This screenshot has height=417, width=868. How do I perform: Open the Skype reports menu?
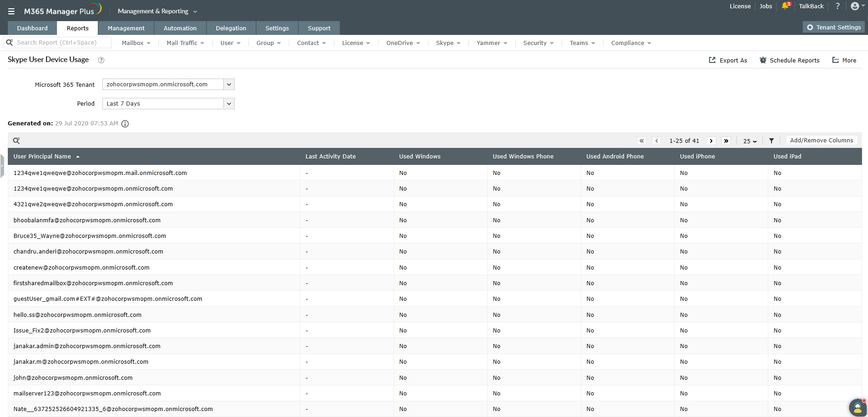click(x=448, y=43)
